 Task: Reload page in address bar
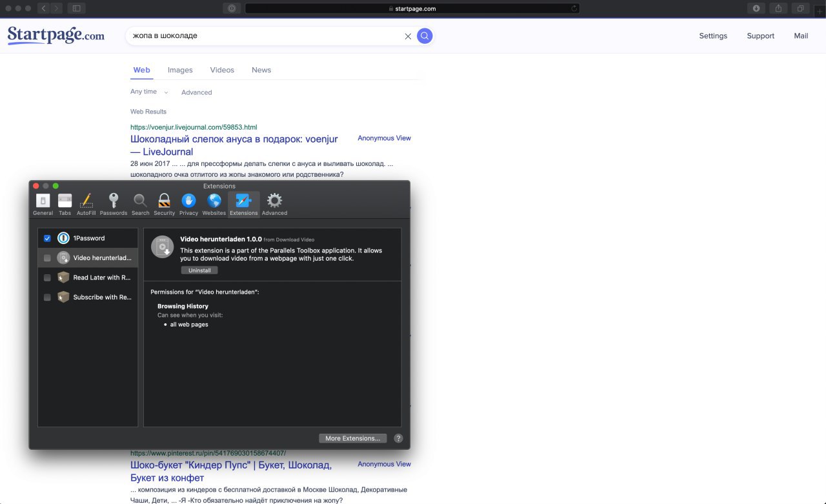click(574, 8)
